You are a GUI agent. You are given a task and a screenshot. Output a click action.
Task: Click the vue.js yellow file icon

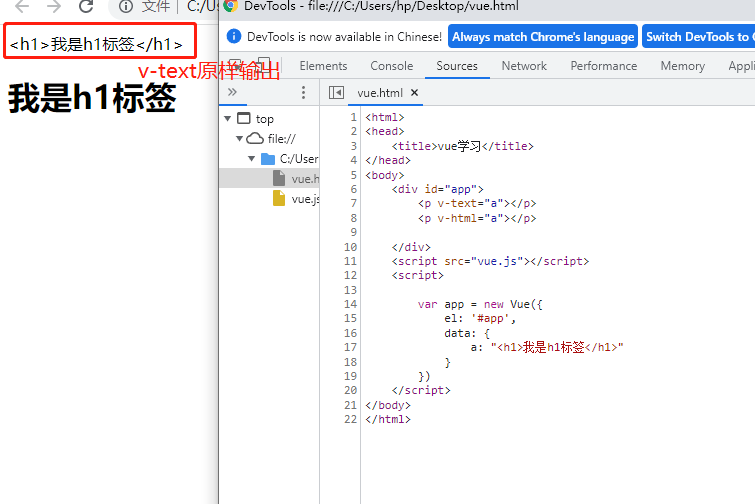[x=279, y=198]
